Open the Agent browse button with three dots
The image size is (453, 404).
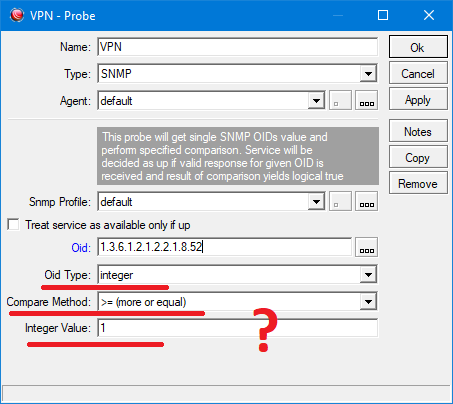pos(367,100)
